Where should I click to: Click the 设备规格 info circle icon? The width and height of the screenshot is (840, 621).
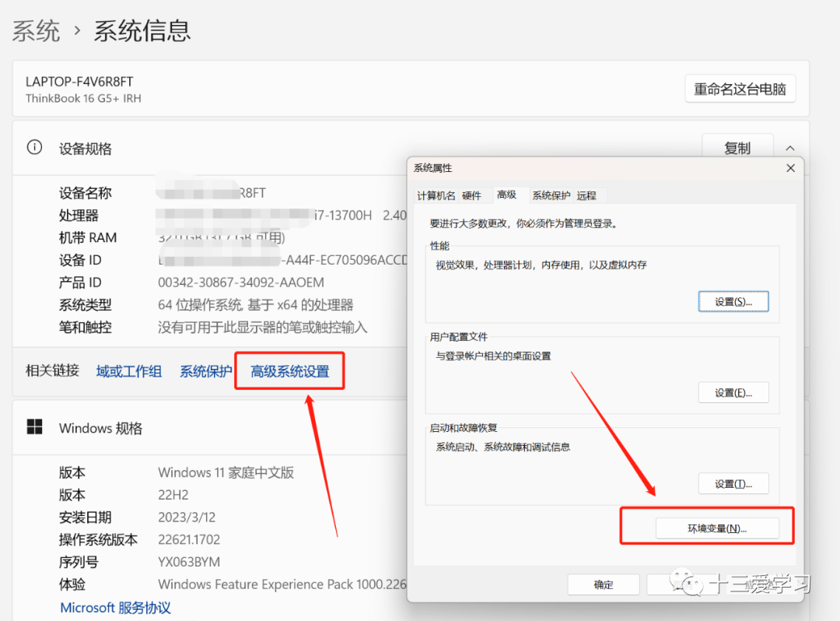click(34, 146)
